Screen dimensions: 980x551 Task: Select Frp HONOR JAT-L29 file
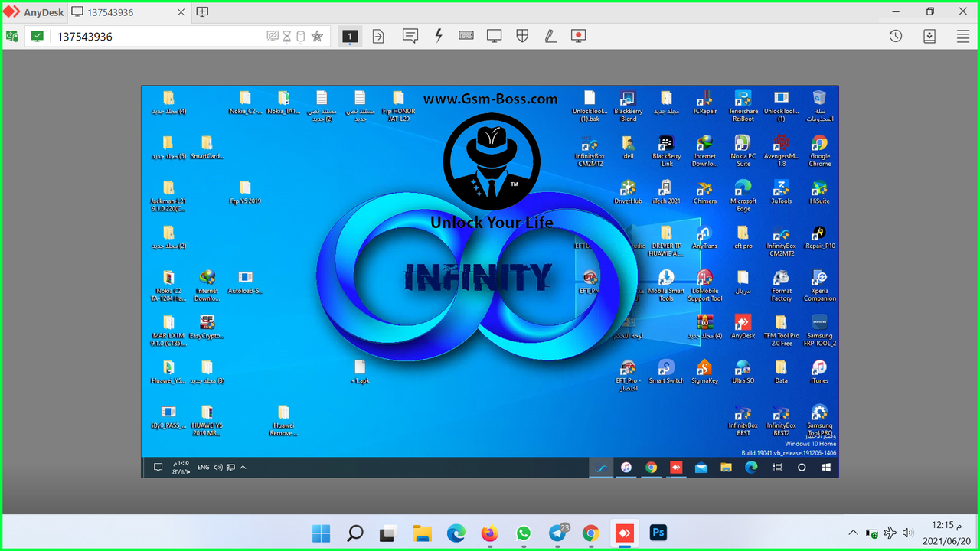398,106
